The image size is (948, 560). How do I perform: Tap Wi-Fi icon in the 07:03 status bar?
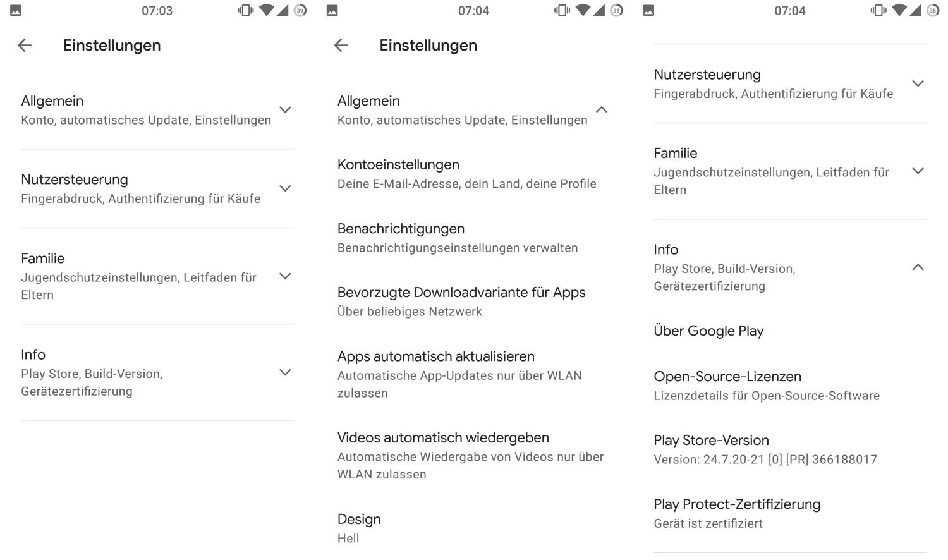pos(267,10)
